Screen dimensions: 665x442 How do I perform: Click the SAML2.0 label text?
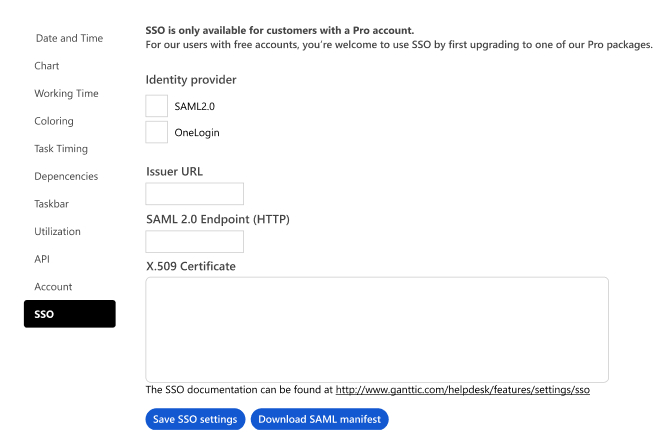[195, 106]
